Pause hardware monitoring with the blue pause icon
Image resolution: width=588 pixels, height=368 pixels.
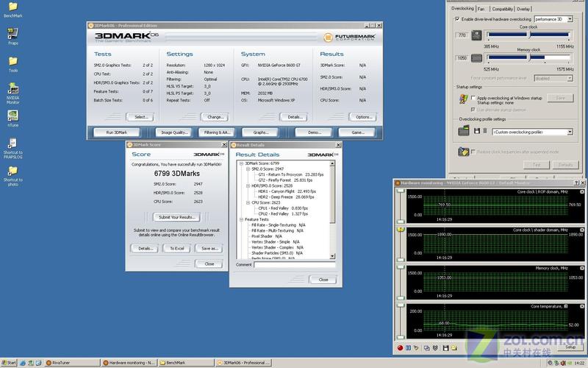click(x=408, y=348)
